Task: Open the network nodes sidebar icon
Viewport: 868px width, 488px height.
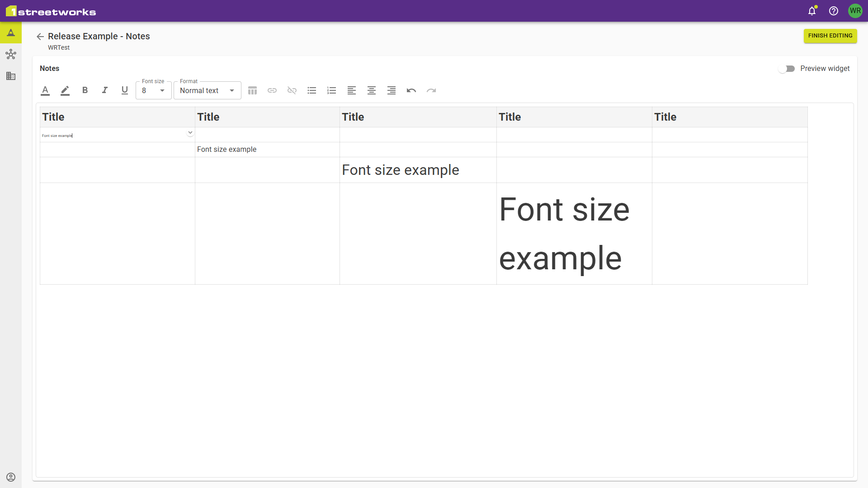Action: pos(11,54)
